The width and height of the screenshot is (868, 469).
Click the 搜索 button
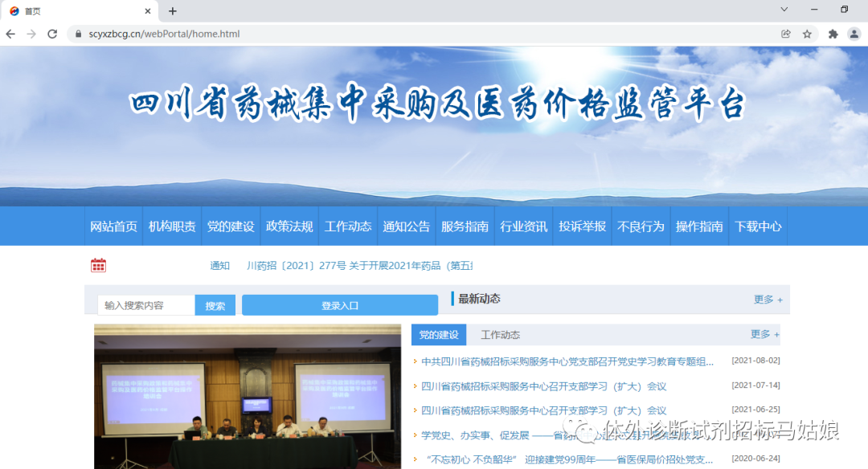[215, 306]
